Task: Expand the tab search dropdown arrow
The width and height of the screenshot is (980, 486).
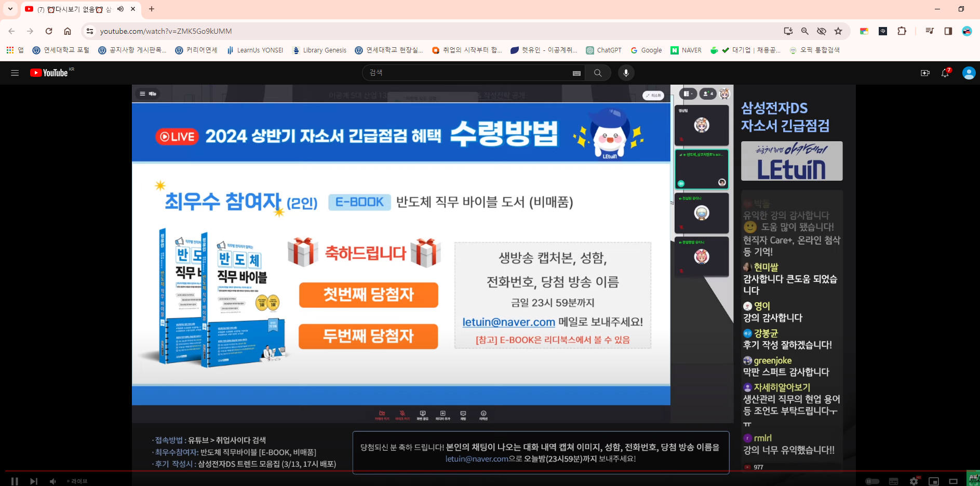Action: click(x=10, y=9)
